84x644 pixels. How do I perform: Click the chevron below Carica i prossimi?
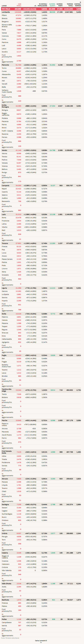click(x=41, y=643)
